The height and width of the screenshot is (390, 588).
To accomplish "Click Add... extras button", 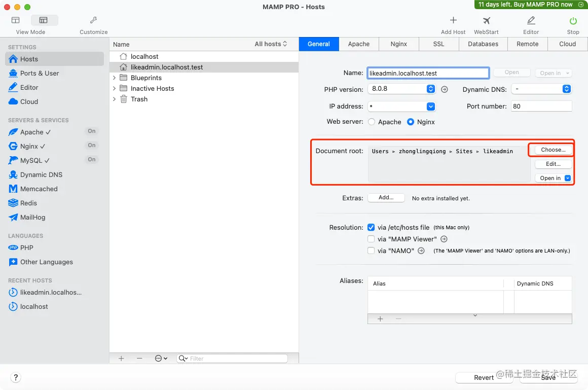I will coord(386,198).
